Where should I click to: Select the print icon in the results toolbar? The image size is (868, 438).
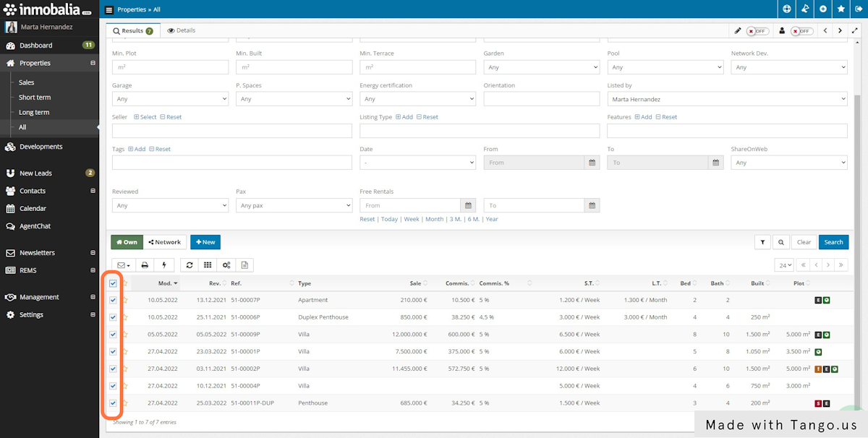144,265
